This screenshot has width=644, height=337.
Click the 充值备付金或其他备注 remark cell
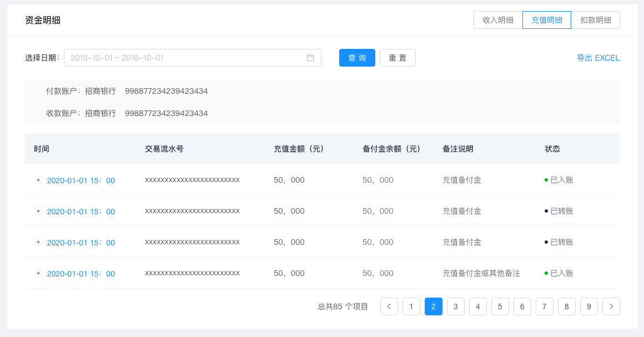tap(481, 273)
